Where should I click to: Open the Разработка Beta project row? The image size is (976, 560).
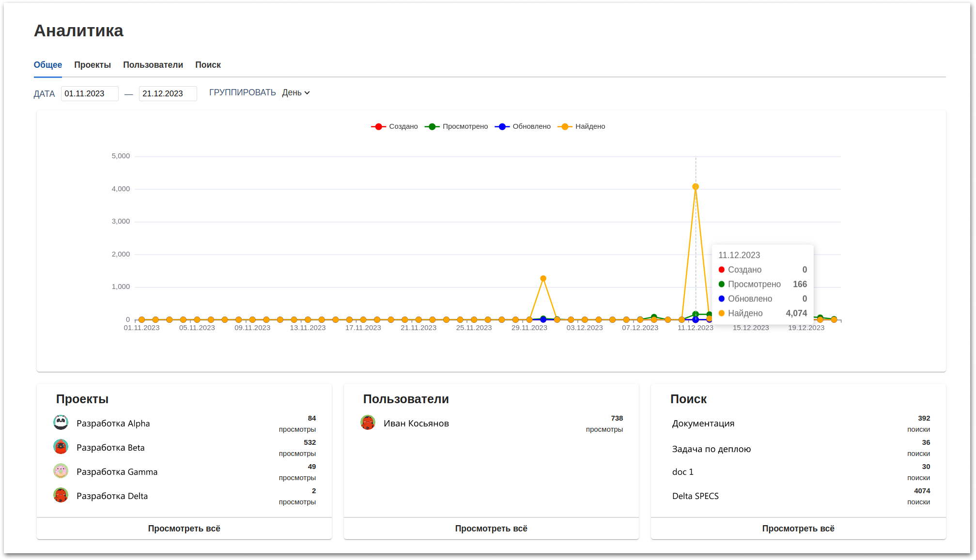click(184, 448)
